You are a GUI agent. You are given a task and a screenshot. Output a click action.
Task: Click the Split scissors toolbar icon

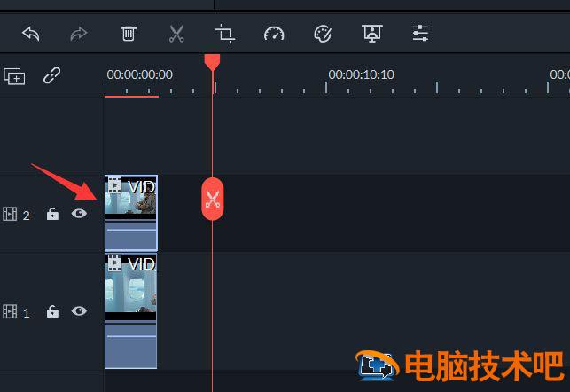176,34
